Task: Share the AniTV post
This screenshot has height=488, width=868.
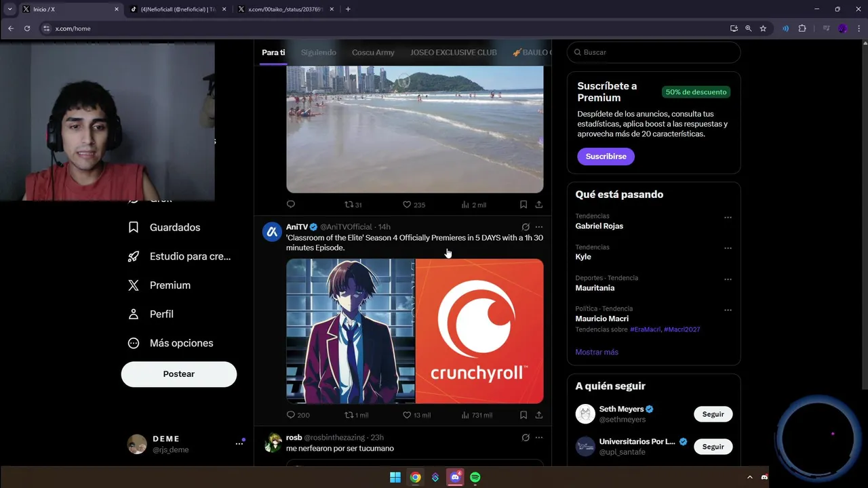Action: tap(539, 415)
